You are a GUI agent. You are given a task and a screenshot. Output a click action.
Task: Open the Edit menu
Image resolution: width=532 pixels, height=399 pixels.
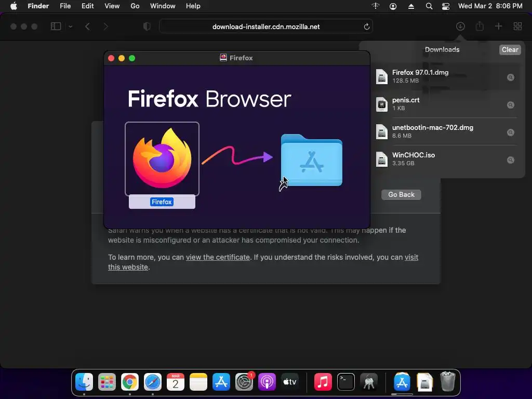pos(87,6)
